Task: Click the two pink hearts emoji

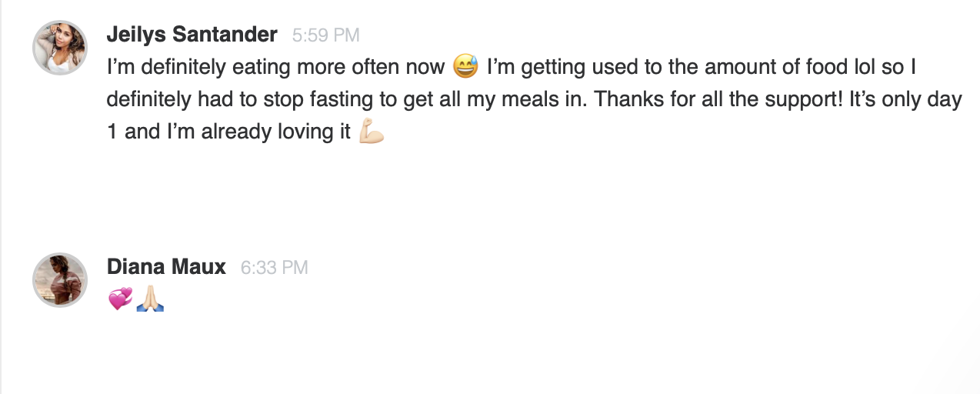Action: coord(120,299)
